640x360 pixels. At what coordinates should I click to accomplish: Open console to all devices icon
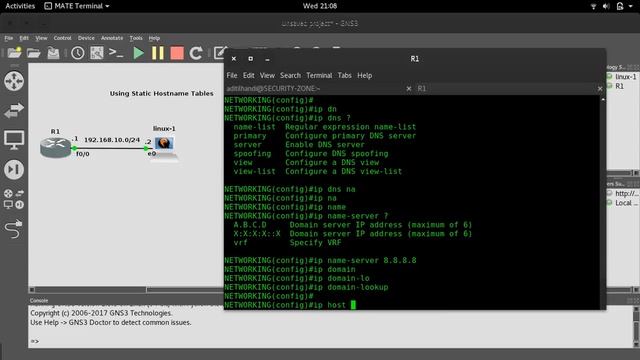click(116, 53)
